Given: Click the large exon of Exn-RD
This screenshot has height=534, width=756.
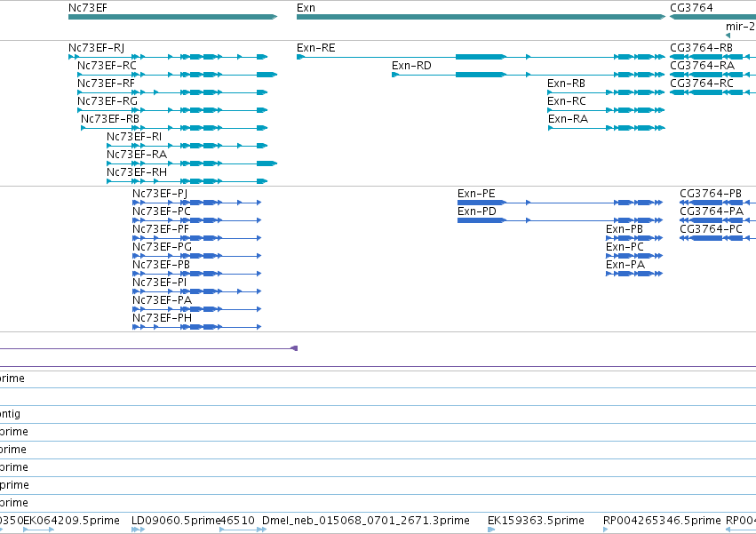Looking at the screenshot, I should click(481, 75).
